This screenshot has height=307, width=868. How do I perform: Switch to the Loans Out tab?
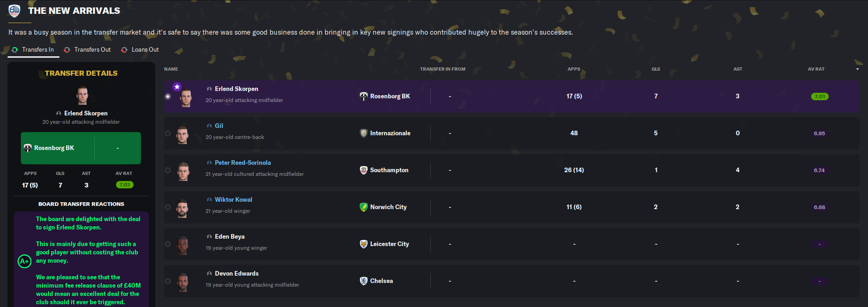145,50
